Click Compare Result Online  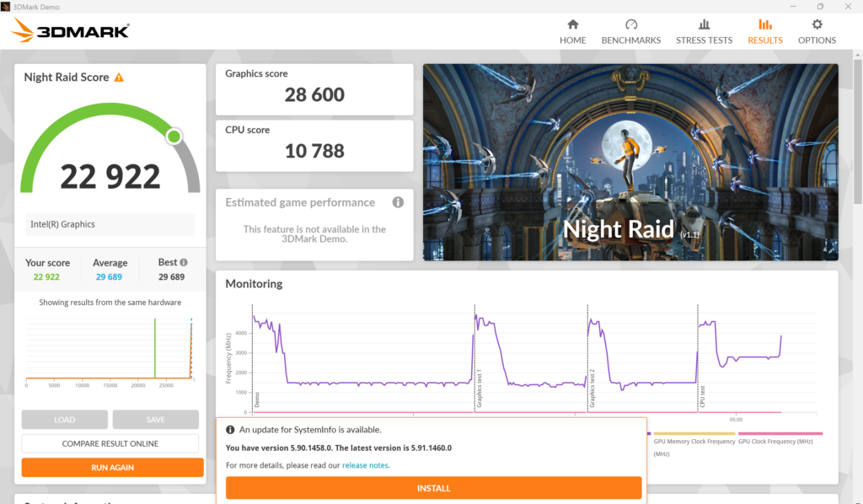pyautogui.click(x=110, y=443)
